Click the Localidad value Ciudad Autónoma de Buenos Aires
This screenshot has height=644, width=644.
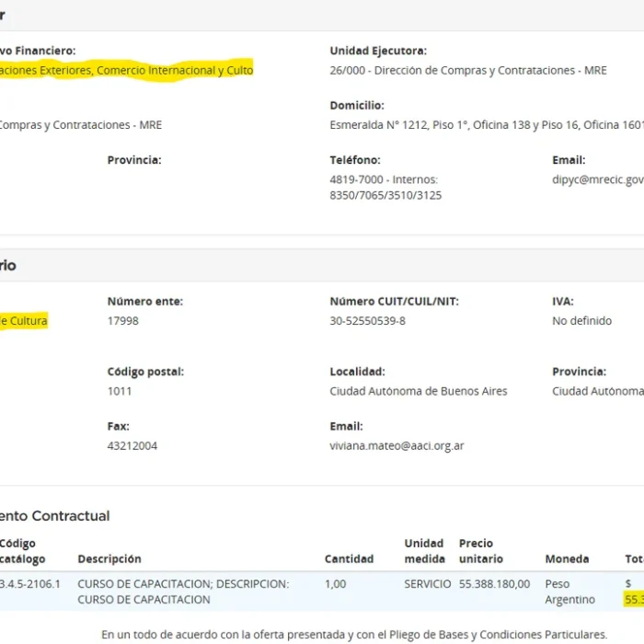(418, 391)
